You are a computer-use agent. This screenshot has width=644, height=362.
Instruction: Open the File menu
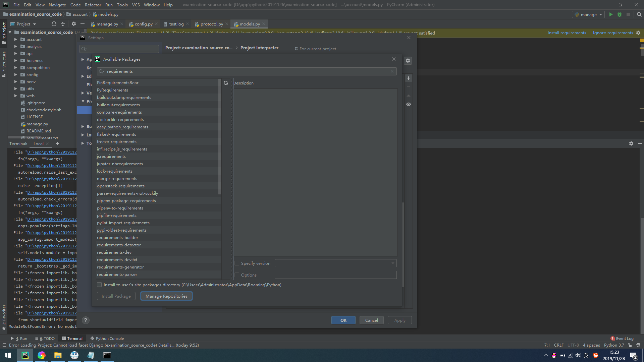16,5
